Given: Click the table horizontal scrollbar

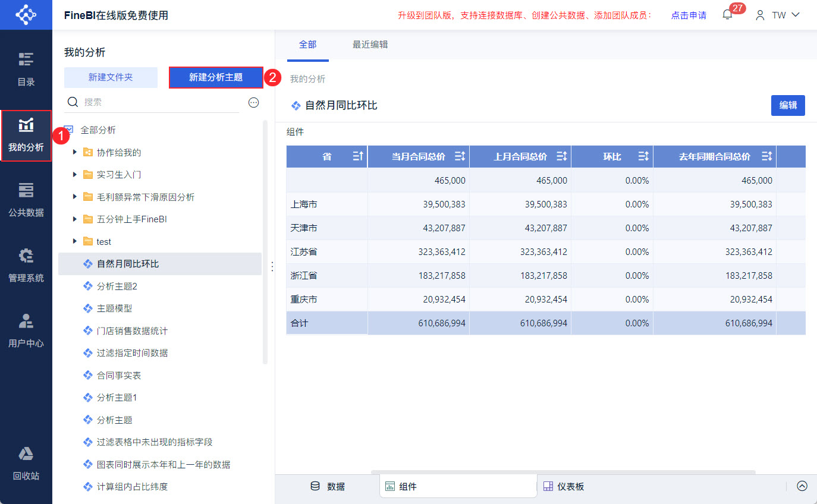Looking at the screenshot, I should point(563,472).
